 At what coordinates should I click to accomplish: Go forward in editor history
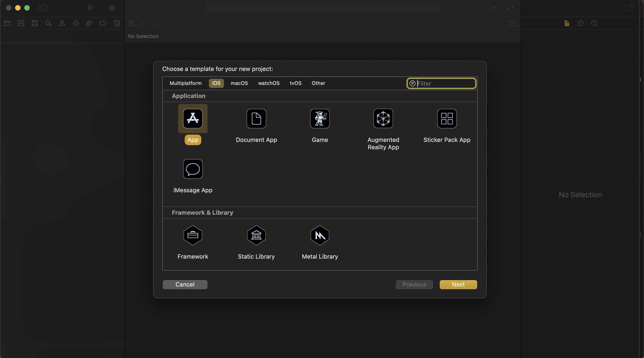(x=153, y=23)
